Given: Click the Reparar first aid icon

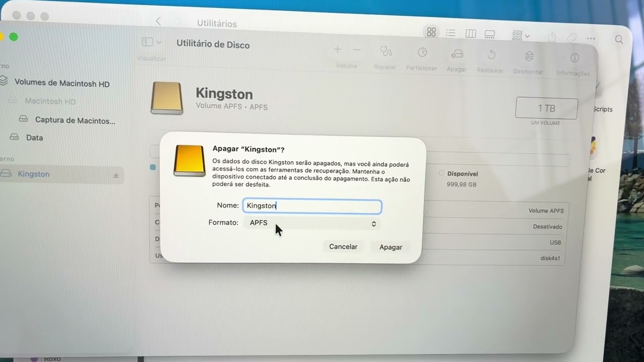Looking at the screenshot, I should point(385,51).
